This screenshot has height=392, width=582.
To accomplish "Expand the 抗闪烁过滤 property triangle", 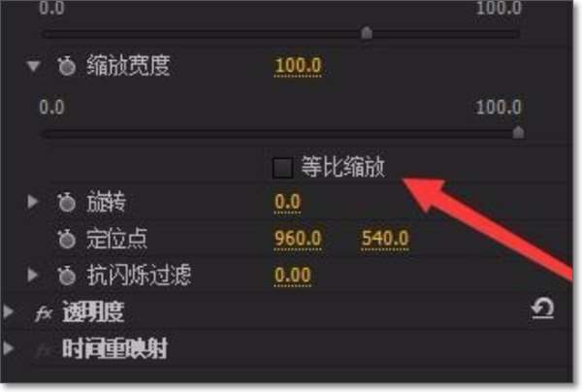I will pyautogui.click(x=33, y=275).
